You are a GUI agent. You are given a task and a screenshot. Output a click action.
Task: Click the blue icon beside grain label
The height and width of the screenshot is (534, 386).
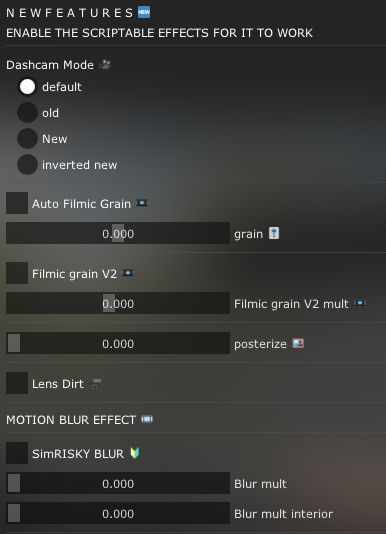pyautogui.click(x=274, y=233)
